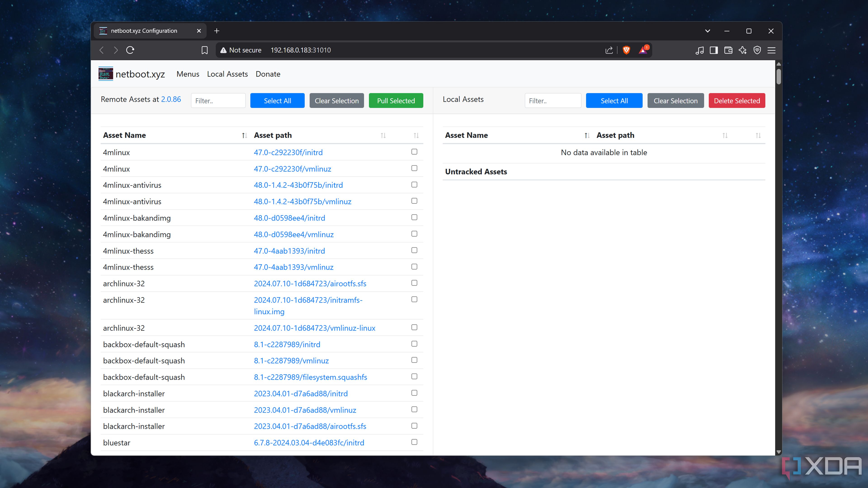Sort local assets by Asset Name
The height and width of the screenshot is (488, 868).
[x=518, y=135]
